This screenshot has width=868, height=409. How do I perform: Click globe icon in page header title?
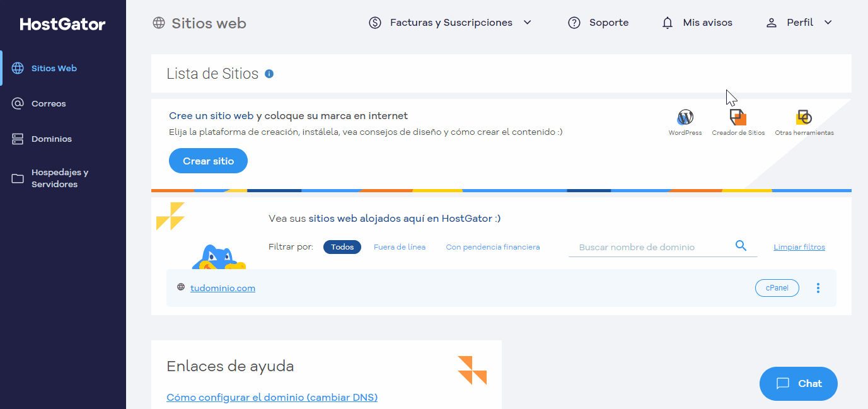[x=159, y=23]
